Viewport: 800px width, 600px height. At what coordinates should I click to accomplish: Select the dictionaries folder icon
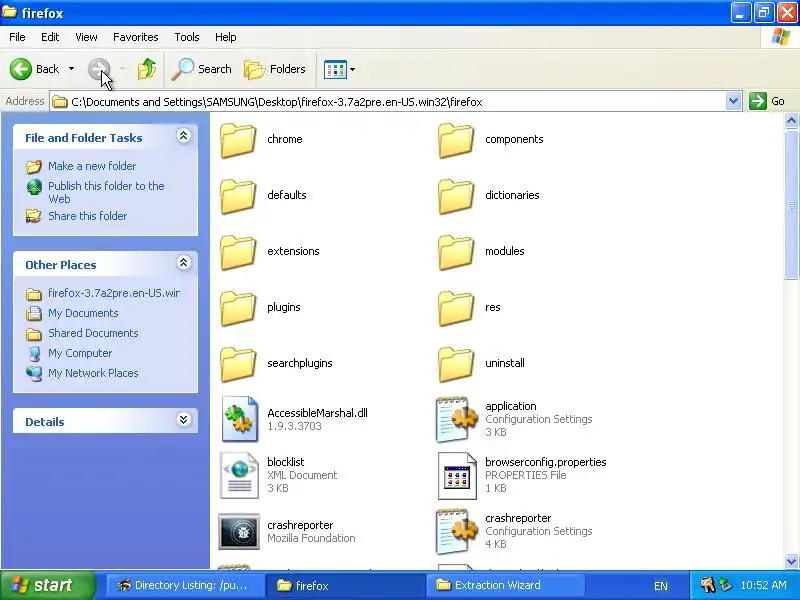[456, 195]
